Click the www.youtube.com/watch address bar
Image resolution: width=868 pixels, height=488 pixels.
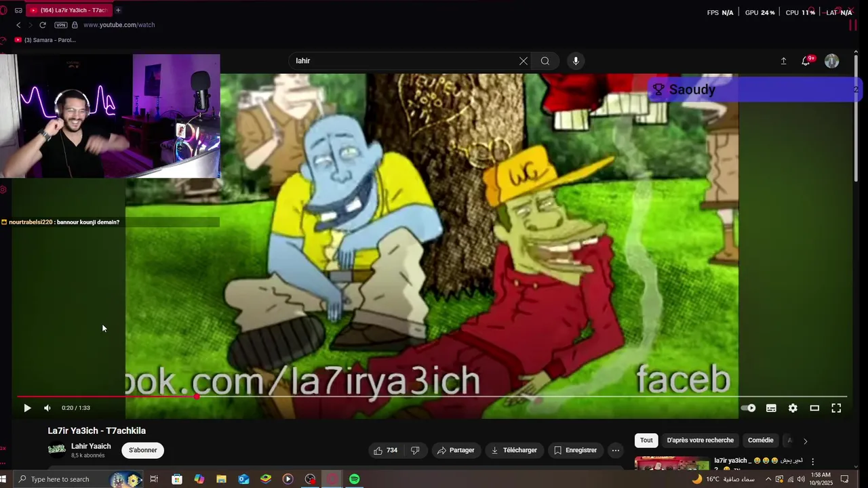(x=119, y=25)
